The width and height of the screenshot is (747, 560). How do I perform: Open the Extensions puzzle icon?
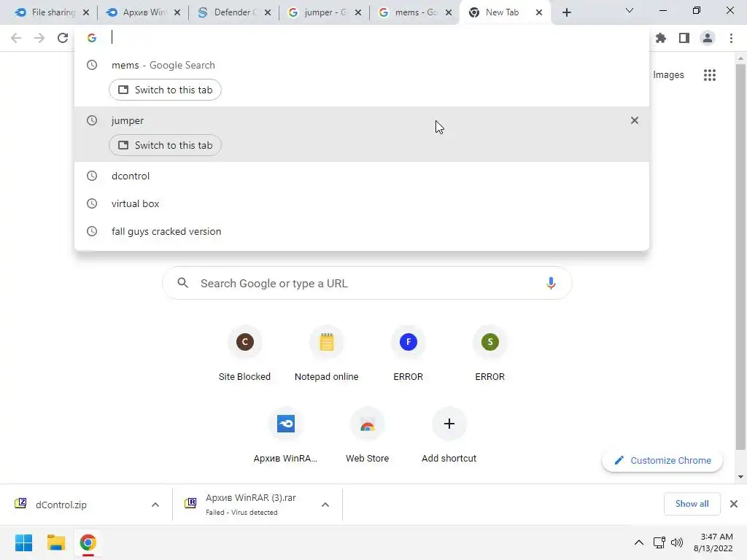click(661, 38)
